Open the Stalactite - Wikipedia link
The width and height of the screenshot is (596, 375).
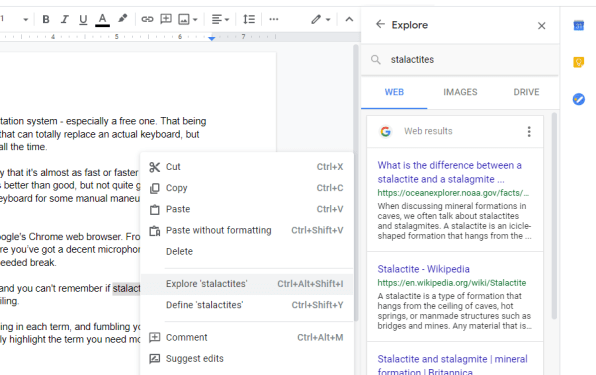point(423,269)
